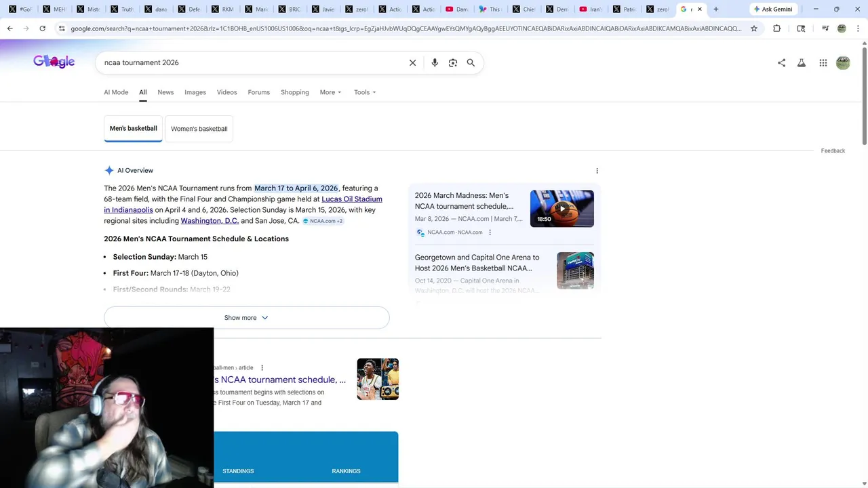This screenshot has height=488, width=868.
Task: Open the basketball players article thumbnail
Action: [x=378, y=379]
